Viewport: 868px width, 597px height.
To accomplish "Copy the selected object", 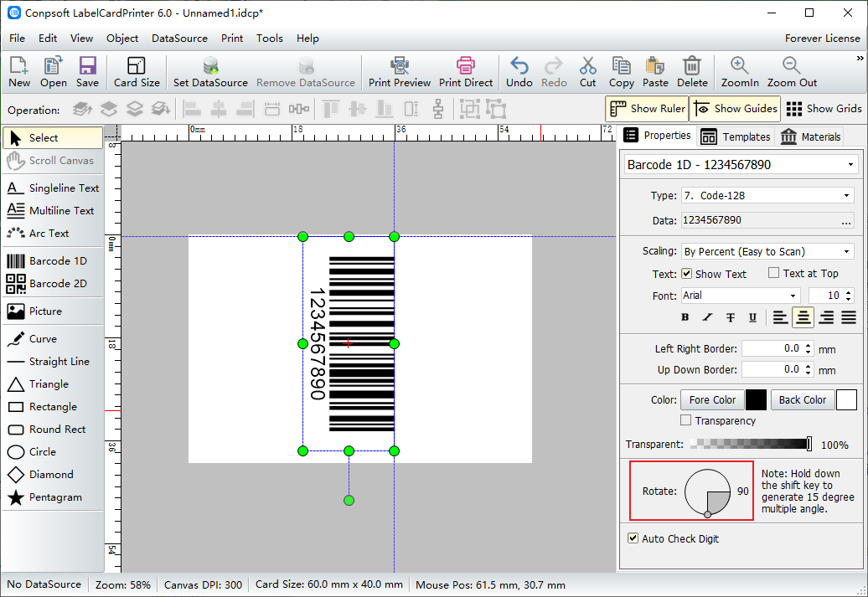I will click(x=621, y=72).
